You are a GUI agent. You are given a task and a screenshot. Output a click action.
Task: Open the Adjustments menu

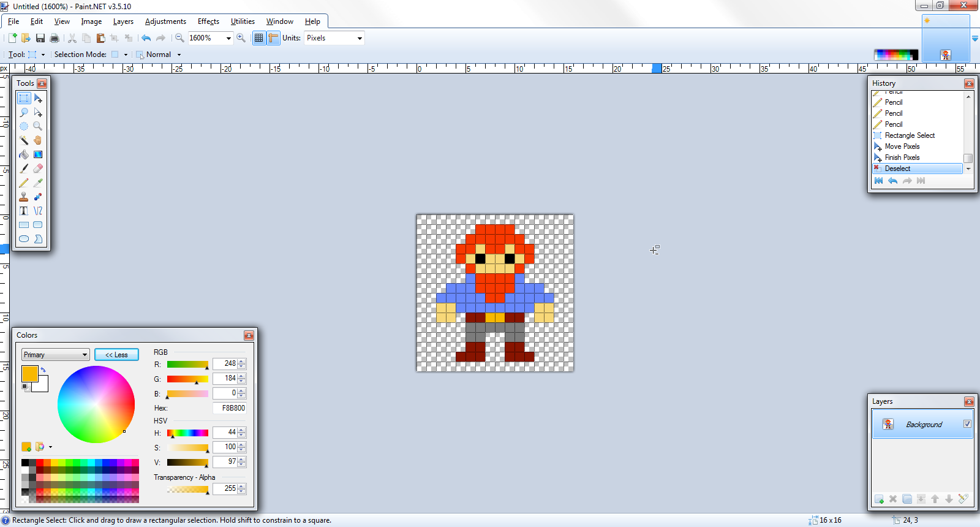point(165,21)
